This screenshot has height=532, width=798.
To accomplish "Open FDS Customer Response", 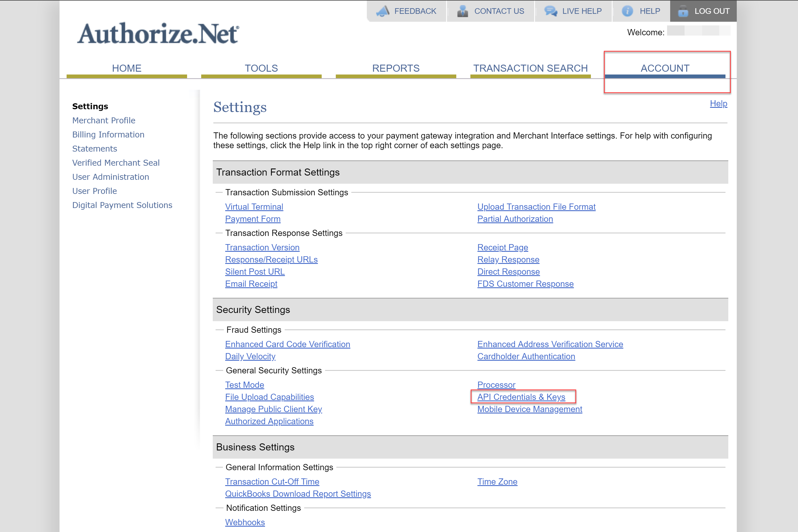I will click(525, 284).
